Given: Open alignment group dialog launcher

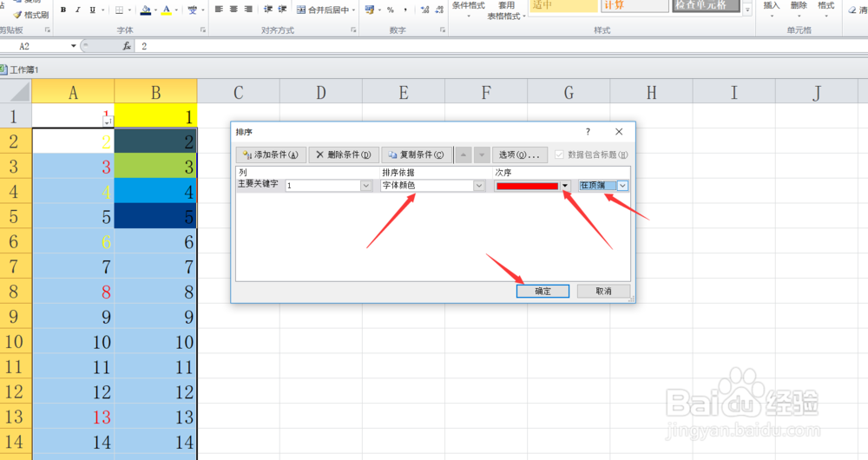Looking at the screenshot, I should coord(353,30).
